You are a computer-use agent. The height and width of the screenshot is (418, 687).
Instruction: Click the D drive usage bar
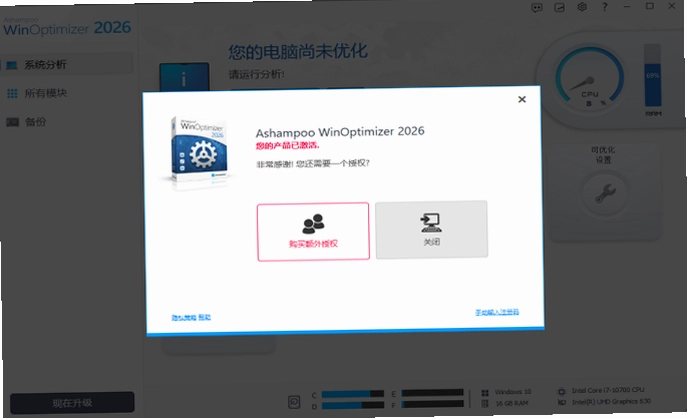pyautogui.click(x=353, y=406)
